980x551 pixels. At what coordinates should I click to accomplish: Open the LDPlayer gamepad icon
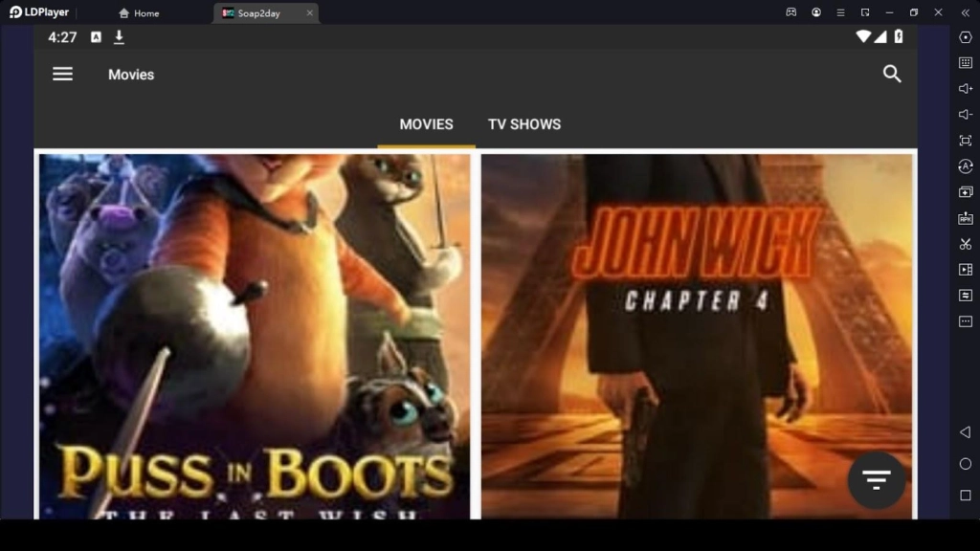tap(791, 12)
